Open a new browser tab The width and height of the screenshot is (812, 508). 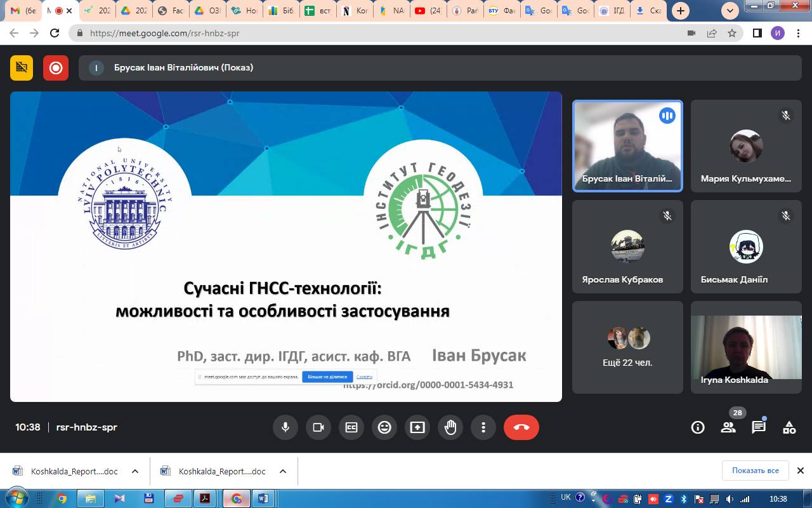[680, 11]
